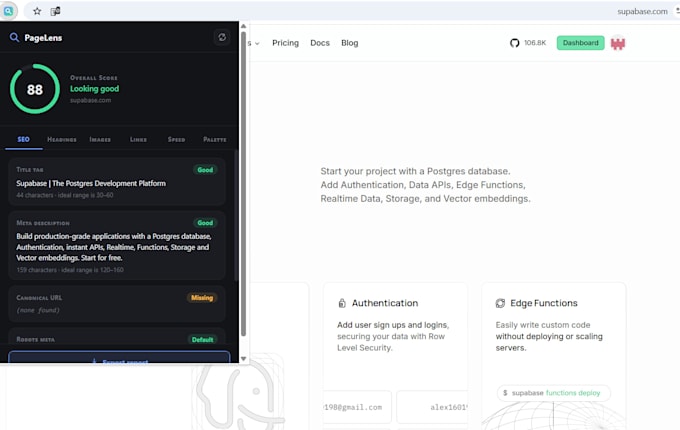Image resolution: width=680 pixels, height=430 pixels.
Task: Open the GitHub icon showing 106.8K stars
Action: (x=514, y=43)
